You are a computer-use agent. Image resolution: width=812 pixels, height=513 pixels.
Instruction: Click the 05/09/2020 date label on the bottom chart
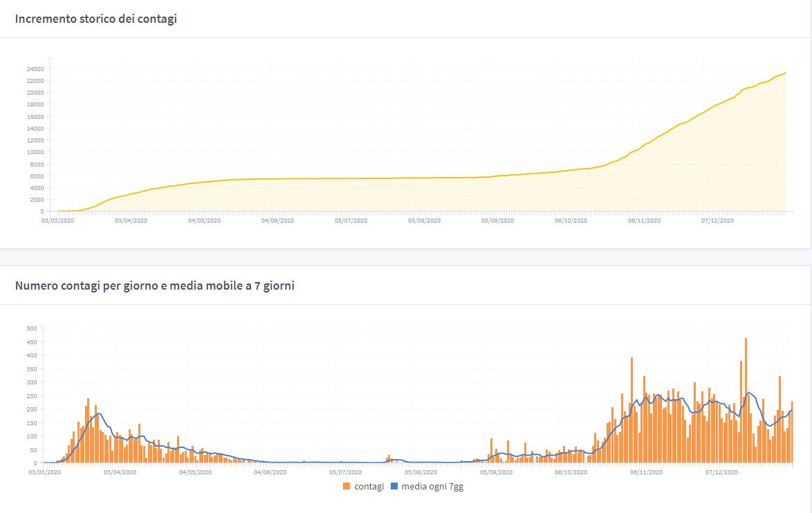coord(497,473)
